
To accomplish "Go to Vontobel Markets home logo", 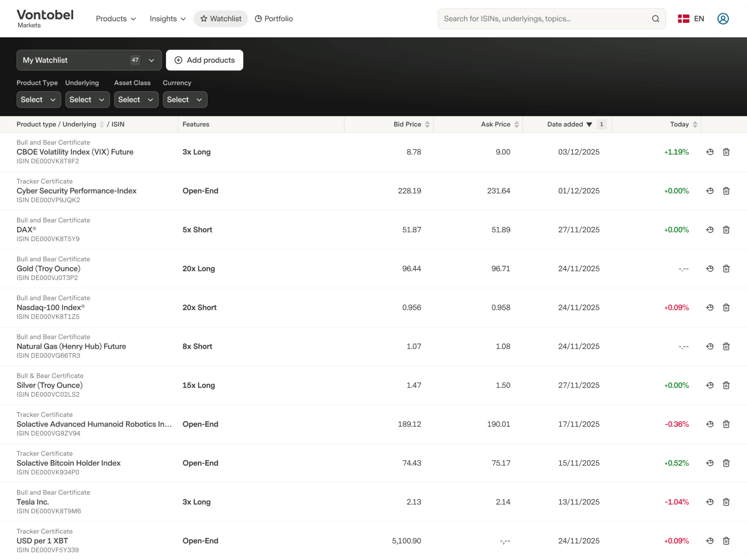I will tap(45, 19).
